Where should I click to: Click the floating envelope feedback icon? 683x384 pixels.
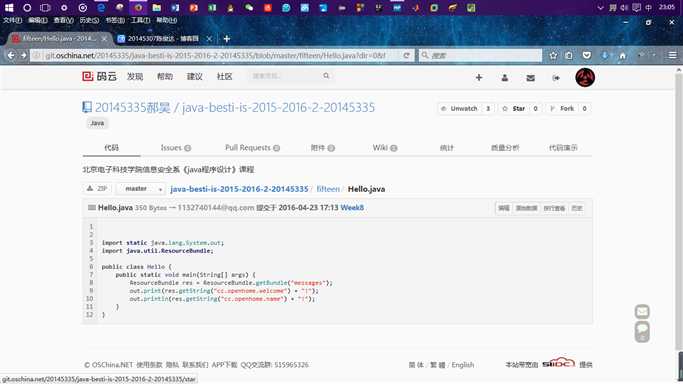pos(642,312)
